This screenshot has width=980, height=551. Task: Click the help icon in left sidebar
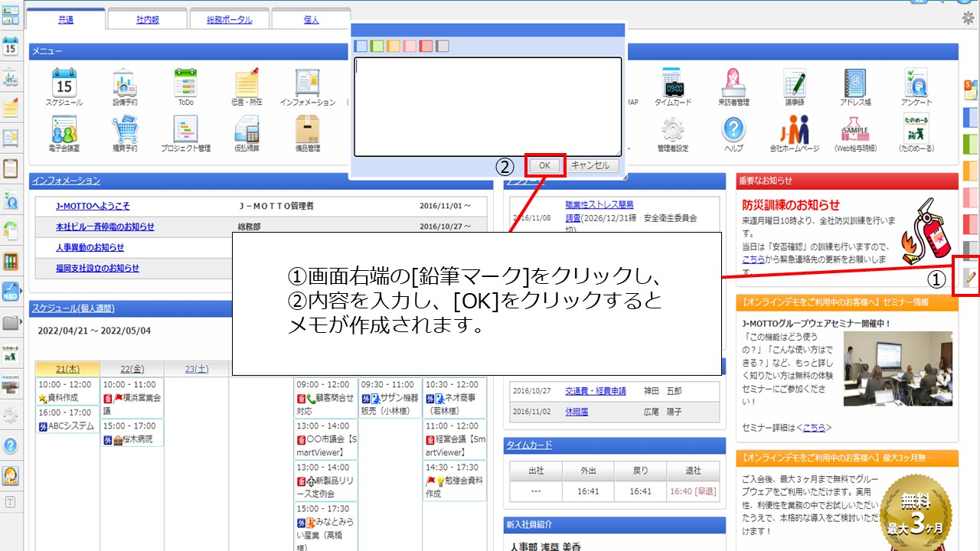click(x=11, y=445)
